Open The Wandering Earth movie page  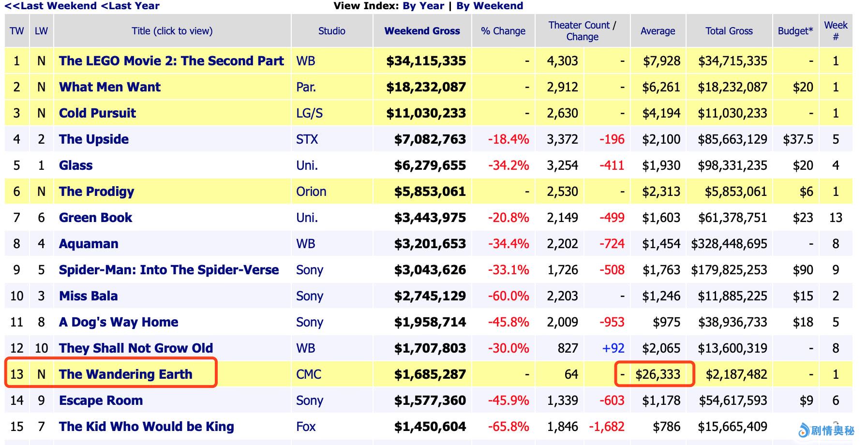click(x=125, y=374)
